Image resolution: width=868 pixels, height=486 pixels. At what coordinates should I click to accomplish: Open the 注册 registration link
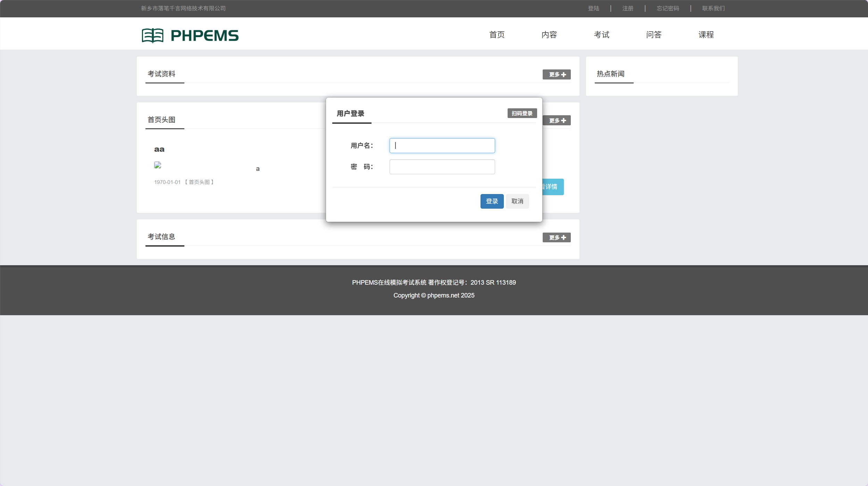pyautogui.click(x=628, y=8)
